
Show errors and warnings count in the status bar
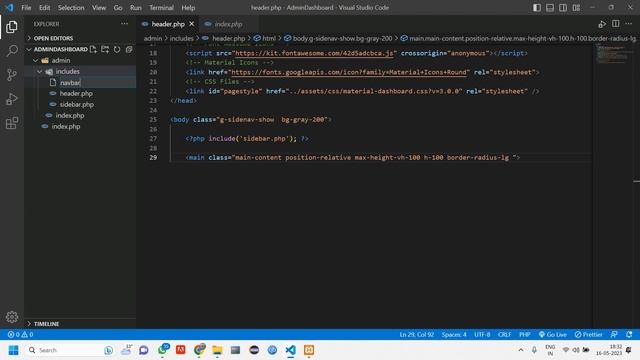click(x=20, y=334)
